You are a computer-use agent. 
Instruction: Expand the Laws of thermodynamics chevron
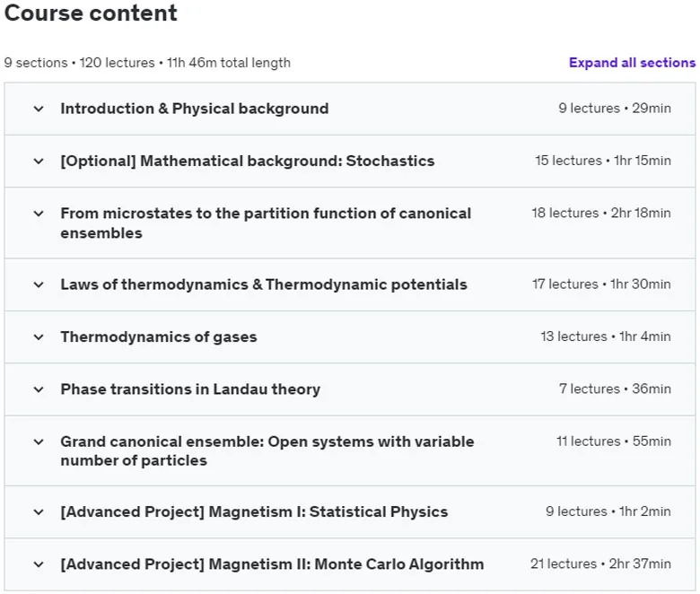(39, 284)
